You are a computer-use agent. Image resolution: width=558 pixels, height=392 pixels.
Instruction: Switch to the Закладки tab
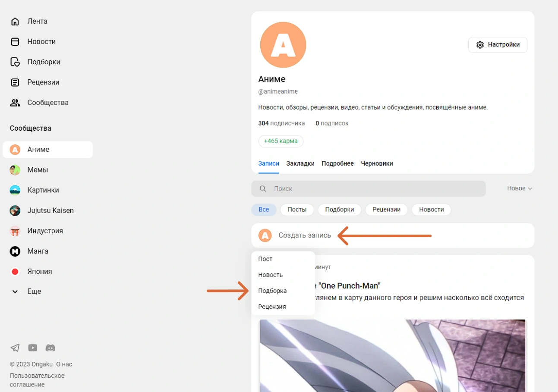point(300,163)
